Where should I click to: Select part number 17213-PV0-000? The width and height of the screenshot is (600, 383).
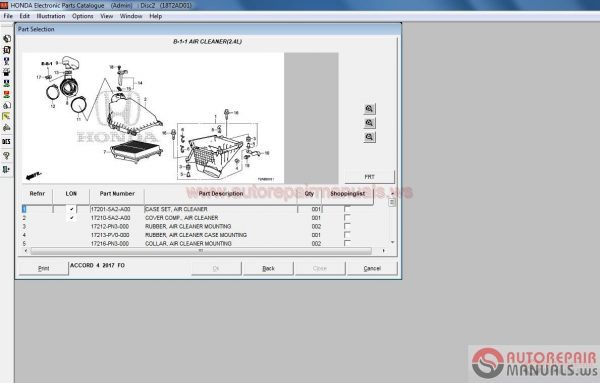point(110,235)
